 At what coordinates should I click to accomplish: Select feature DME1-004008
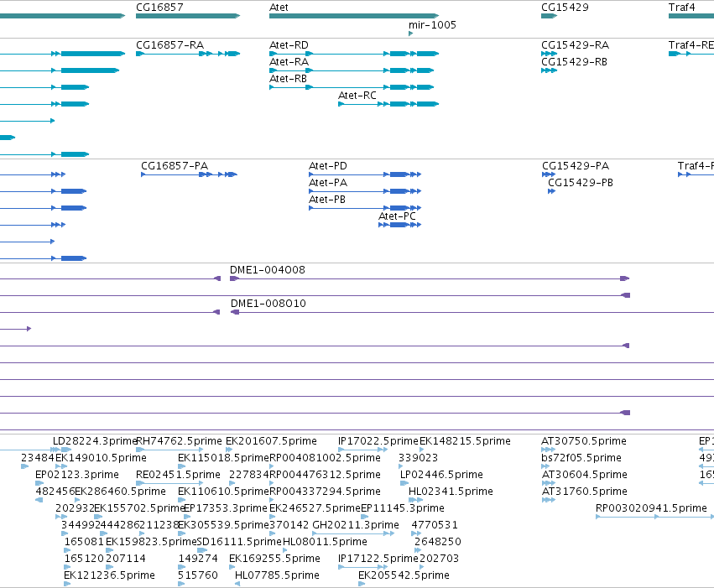(x=430, y=278)
